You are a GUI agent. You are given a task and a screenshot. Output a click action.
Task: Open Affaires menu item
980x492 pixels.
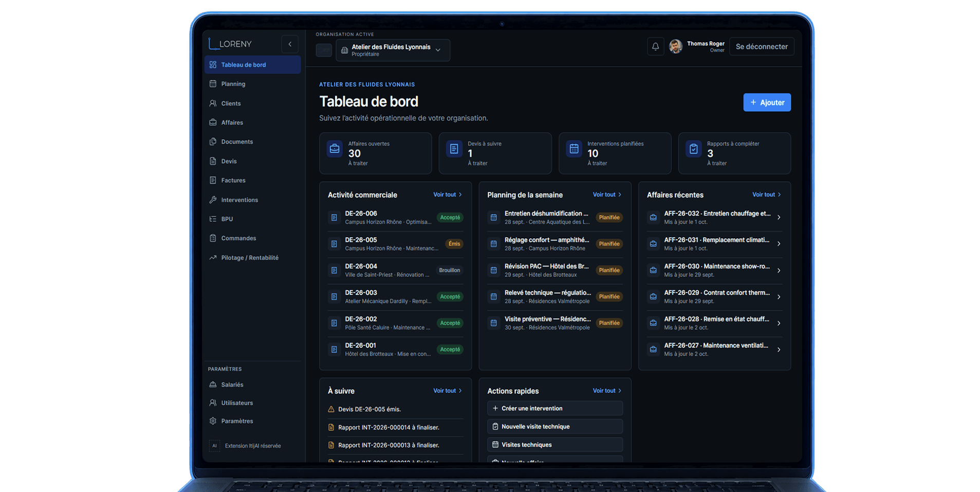(252, 122)
